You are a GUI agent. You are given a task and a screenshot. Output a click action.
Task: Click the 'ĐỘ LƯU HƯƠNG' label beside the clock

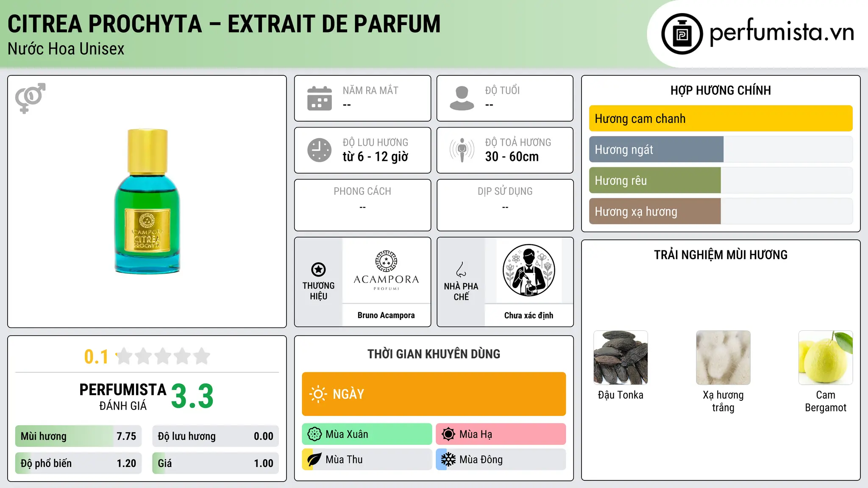coord(376,142)
